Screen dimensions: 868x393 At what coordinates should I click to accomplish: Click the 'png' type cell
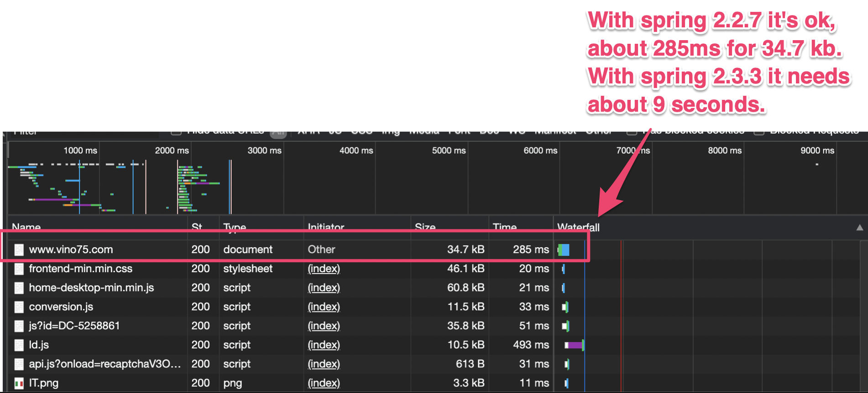[x=232, y=383]
